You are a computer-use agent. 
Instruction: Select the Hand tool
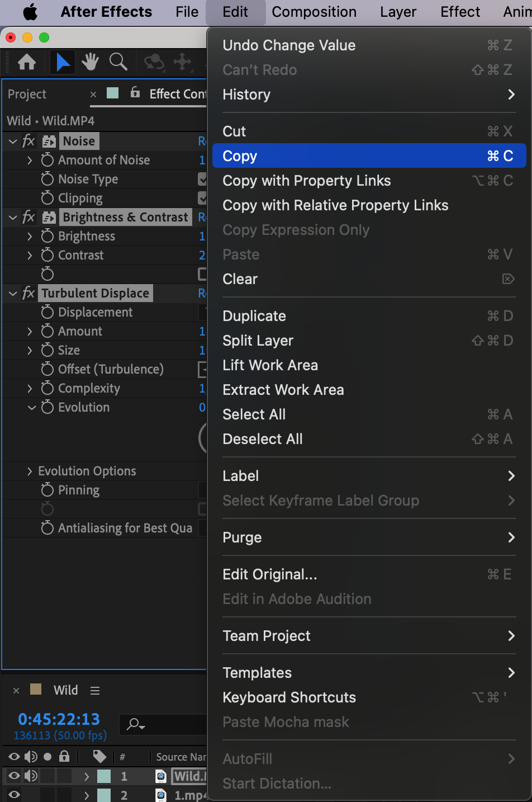[90, 62]
